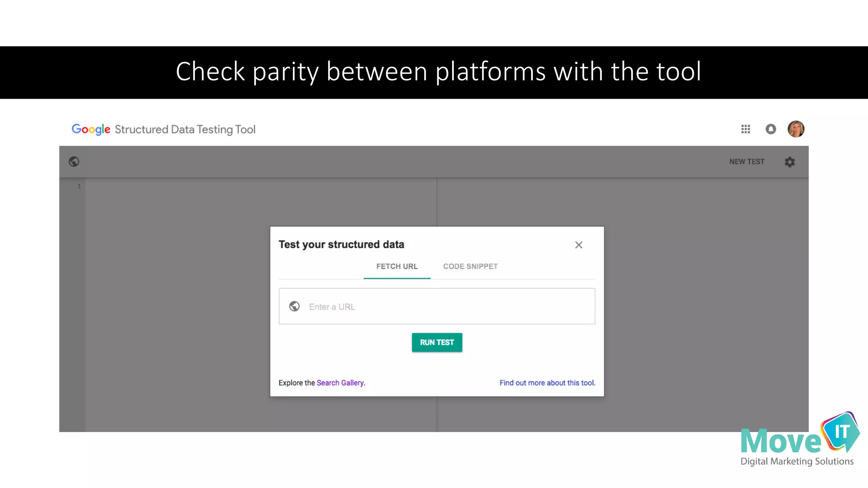Click the RUN TEST button
The height and width of the screenshot is (488, 868).
[x=437, y=342]
